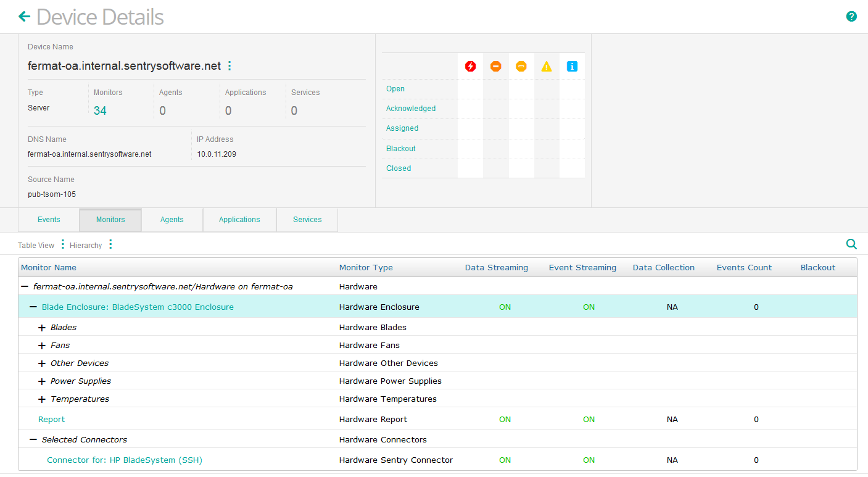Screen dimensions: 868x477
Task: Collapse the Selected Connectors node
Action: click(x=33, y=440)
